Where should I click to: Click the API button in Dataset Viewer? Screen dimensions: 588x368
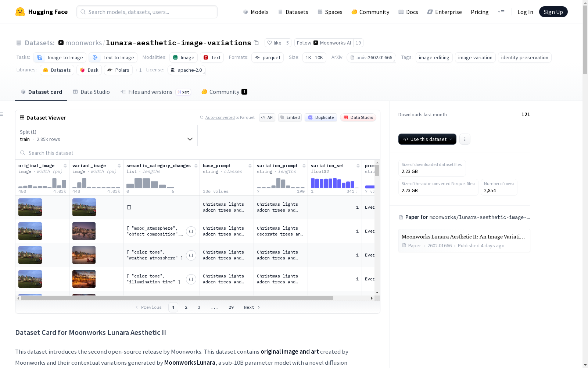267,117
